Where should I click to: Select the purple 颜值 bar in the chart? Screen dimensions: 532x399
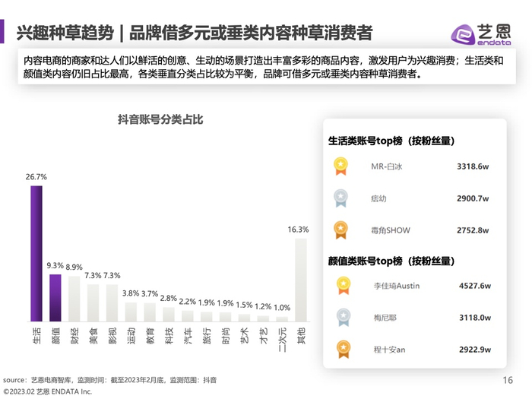click(55, 298)
